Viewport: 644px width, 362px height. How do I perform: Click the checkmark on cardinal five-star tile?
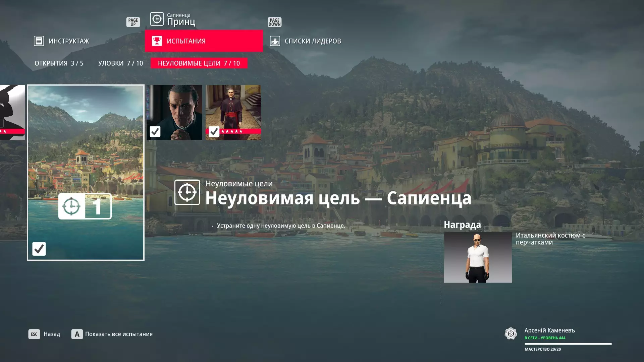click(x=214, y=131)
